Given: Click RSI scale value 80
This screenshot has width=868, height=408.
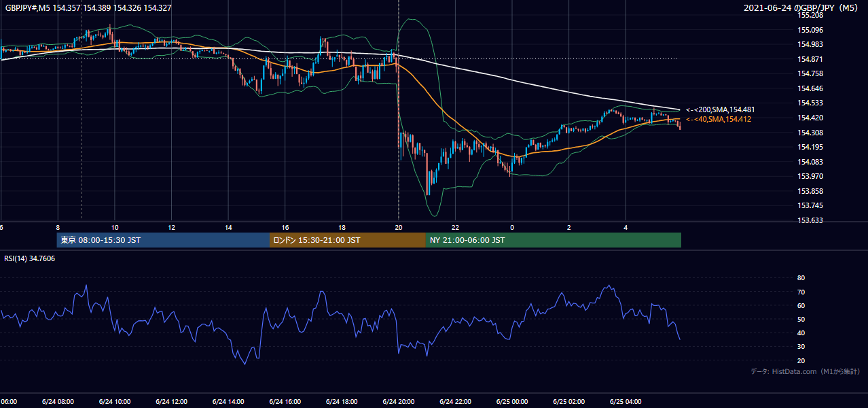Looking at the screenshot, I should pos(801,278).
